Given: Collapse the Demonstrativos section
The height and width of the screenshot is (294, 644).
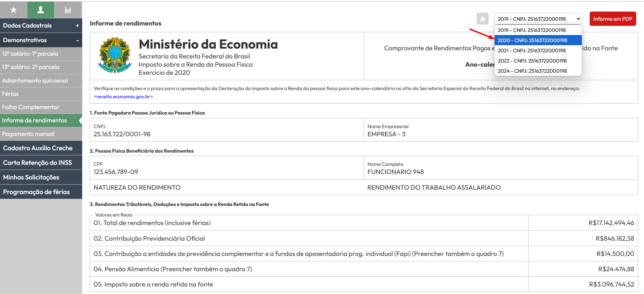Looking at the screenshot, I should pyautogui.click(x=41, y=40).
